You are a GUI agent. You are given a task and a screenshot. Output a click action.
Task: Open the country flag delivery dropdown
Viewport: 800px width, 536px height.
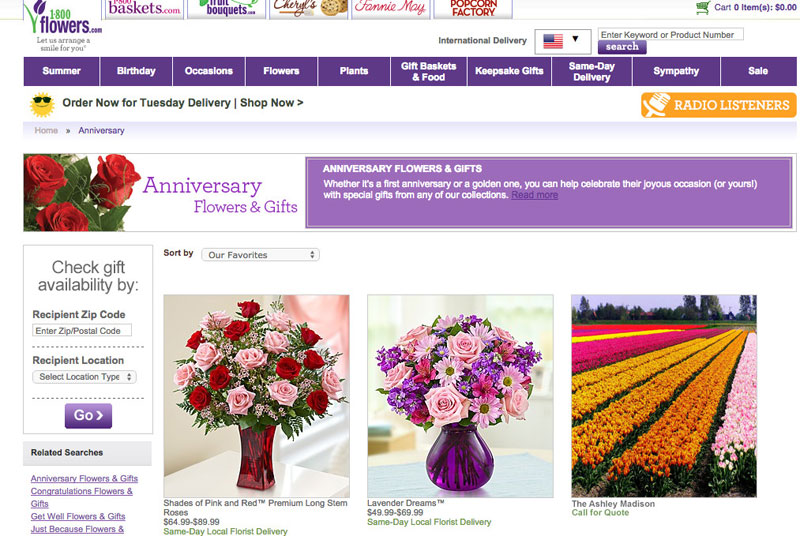click(563, 41)
